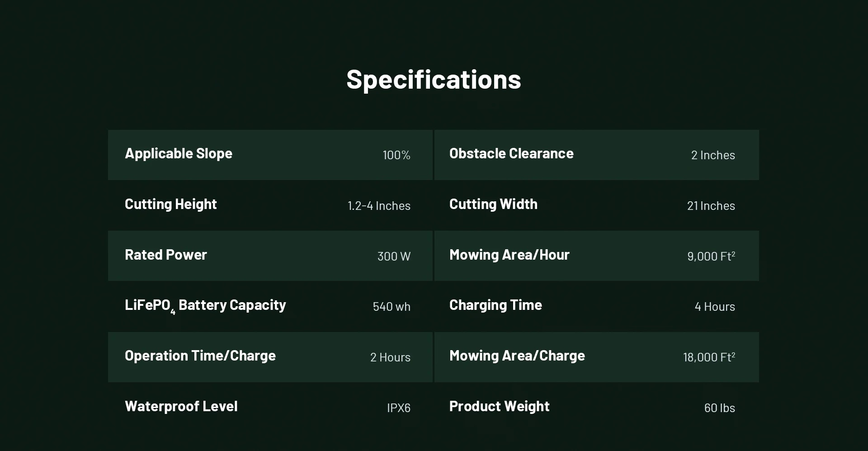
Task: Select the Operation Time/Charge label
Action: point(200,356)
